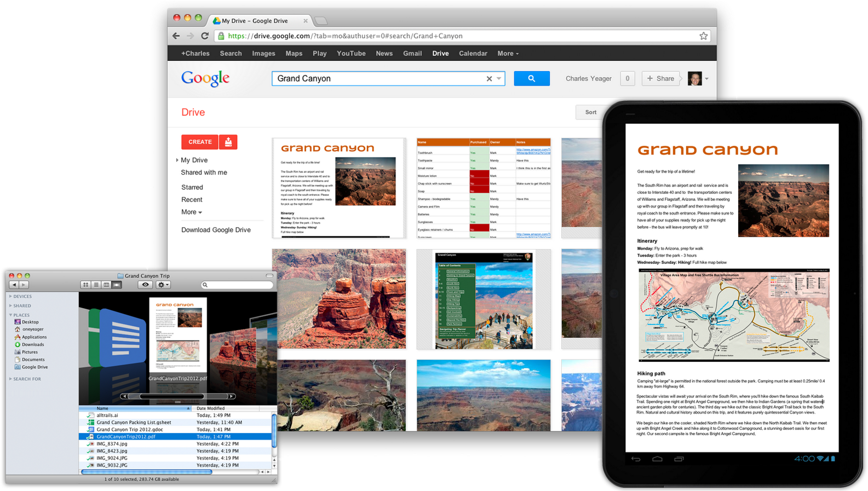
Task: Open Gmail in the Google bar
Action: (x=412, y=54)
